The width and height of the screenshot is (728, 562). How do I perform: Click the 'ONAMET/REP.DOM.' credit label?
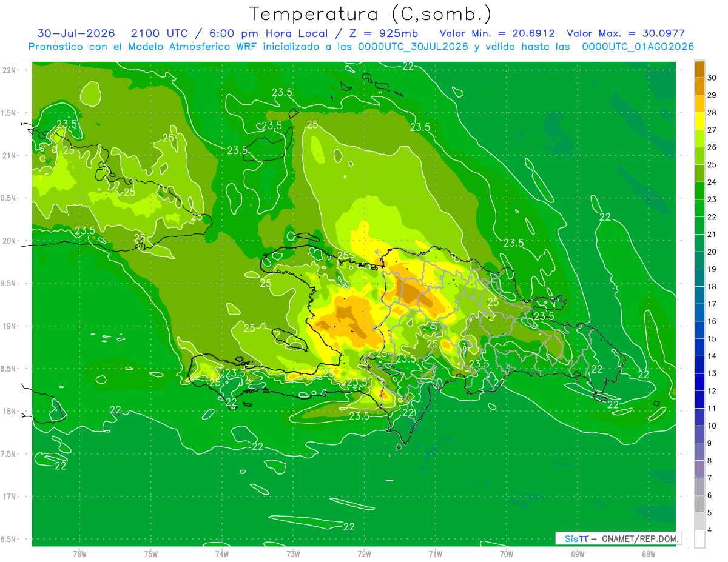point(641,538)
